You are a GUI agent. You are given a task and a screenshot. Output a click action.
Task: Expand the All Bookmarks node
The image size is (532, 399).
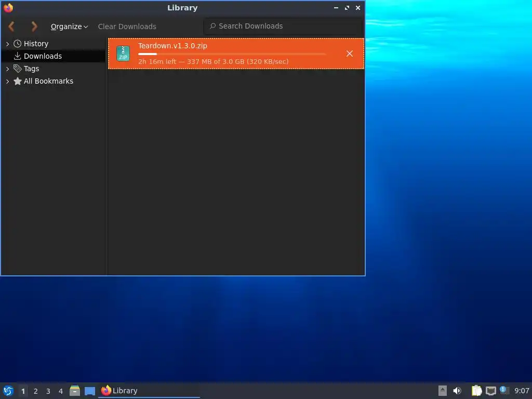pos(7,82)
